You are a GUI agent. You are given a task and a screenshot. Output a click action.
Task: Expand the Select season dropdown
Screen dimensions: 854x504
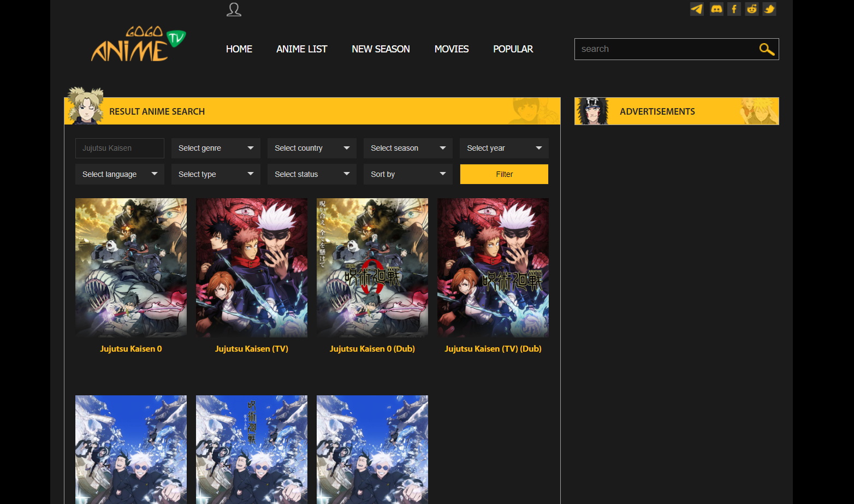pos(408,148)
